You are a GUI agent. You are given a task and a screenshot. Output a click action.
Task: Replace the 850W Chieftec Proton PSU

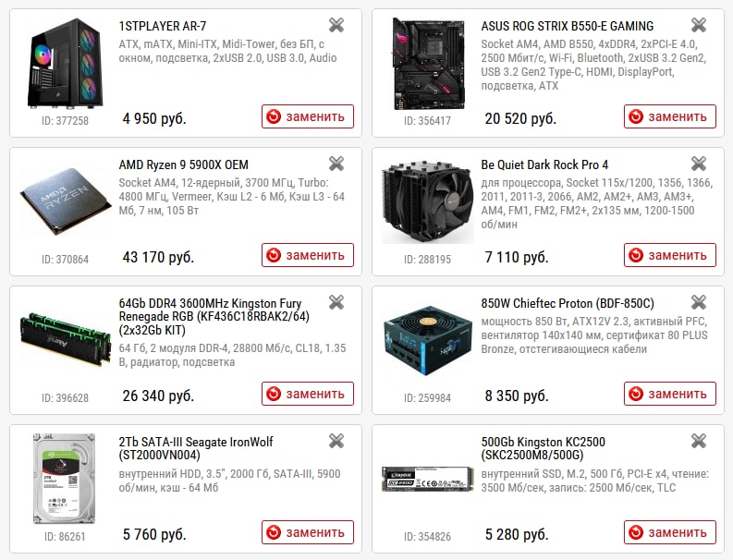[670, 394]
